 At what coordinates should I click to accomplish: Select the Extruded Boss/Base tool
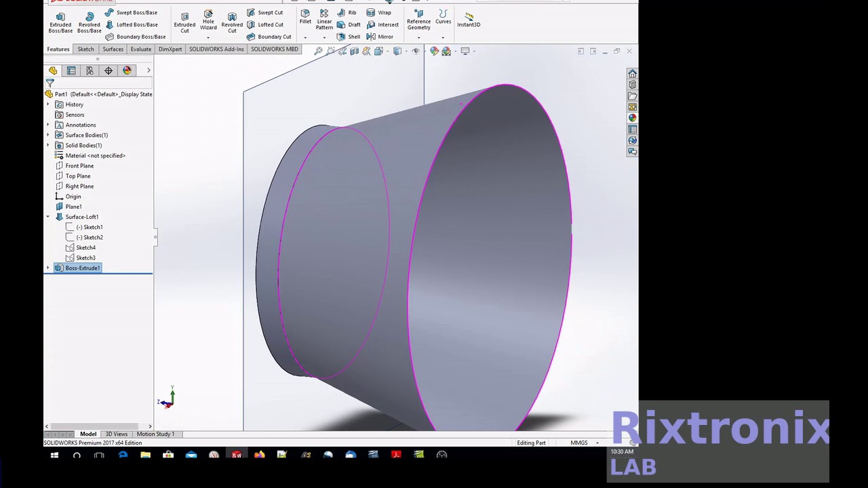pyautogui.click(x=60, y=22)
